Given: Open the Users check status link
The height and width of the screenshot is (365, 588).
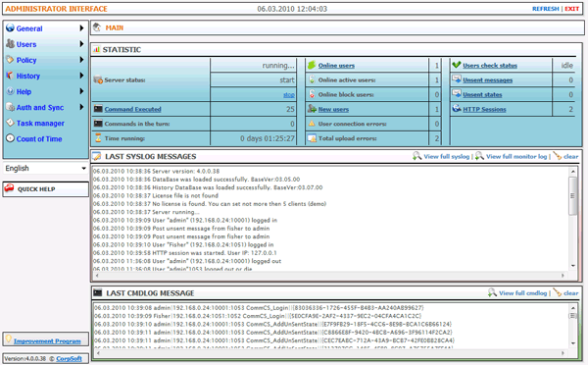Looking at the screenshot, I should point(490,66).
